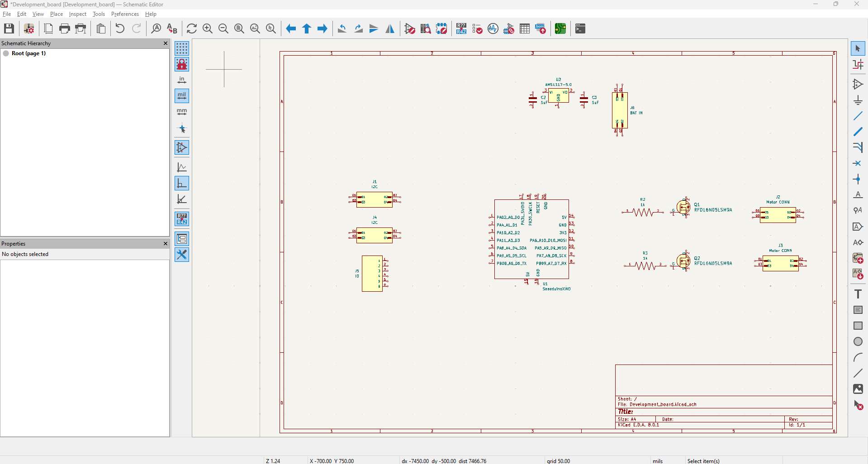Open the Find and Replace tool

(x=172, y=29)
